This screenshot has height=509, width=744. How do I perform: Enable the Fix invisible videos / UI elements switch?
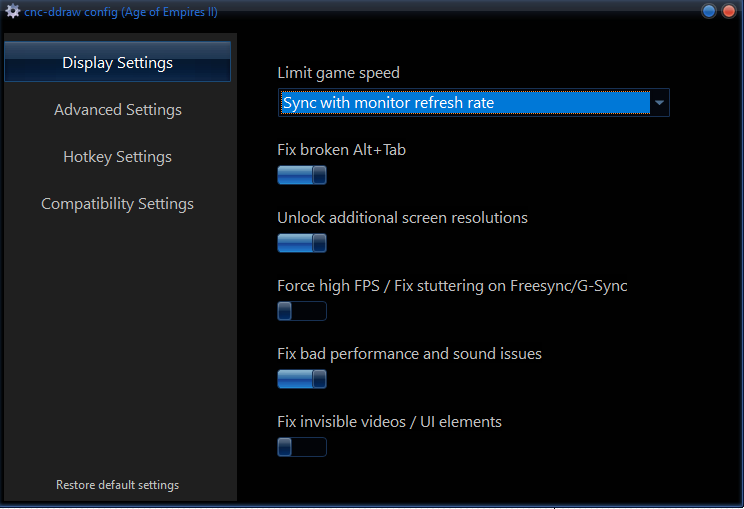(302, 447)
